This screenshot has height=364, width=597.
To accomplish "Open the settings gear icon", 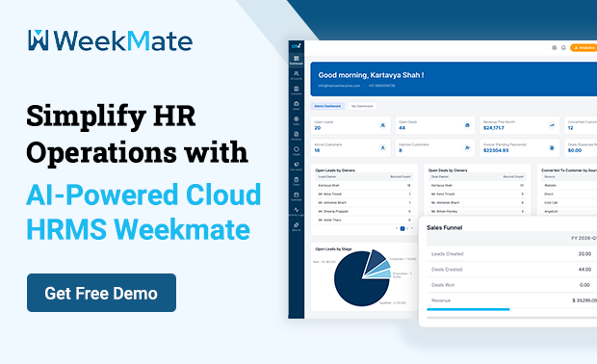I will click(555, 47).
